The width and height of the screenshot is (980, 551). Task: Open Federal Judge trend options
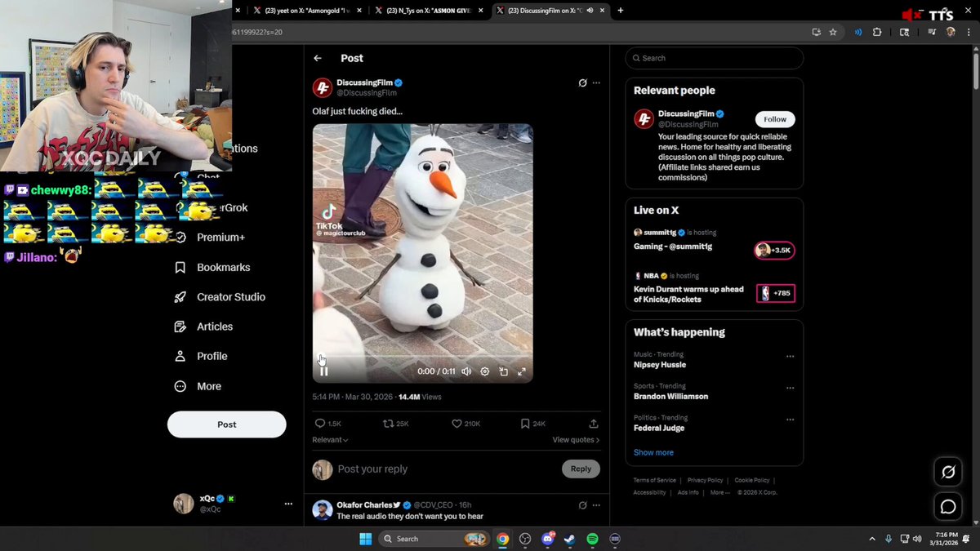(790, 420)
